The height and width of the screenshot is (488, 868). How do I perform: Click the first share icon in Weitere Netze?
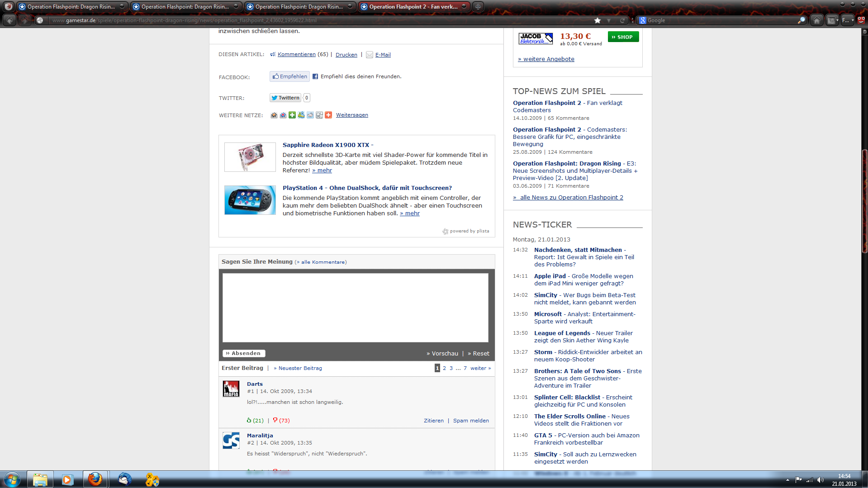click(x=274, y=115)
